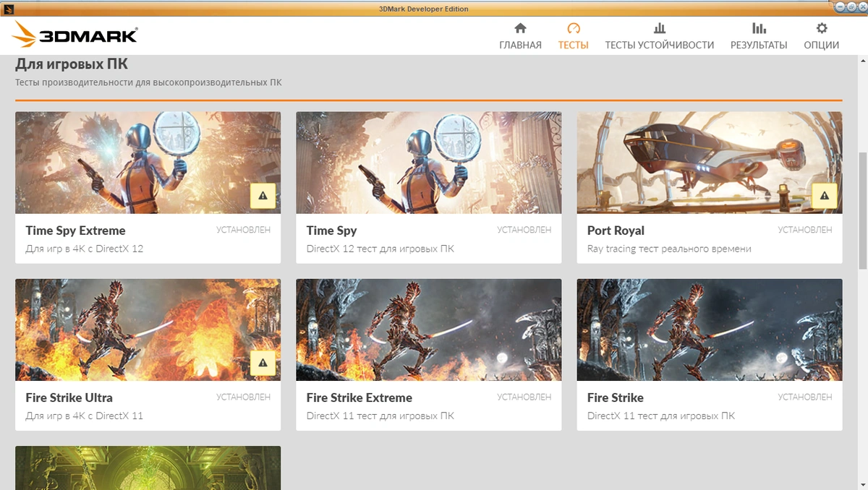Screen dimensions: 868x490
Task: Open the ОПЦИИ settings tab
Action: pos(821,36)
